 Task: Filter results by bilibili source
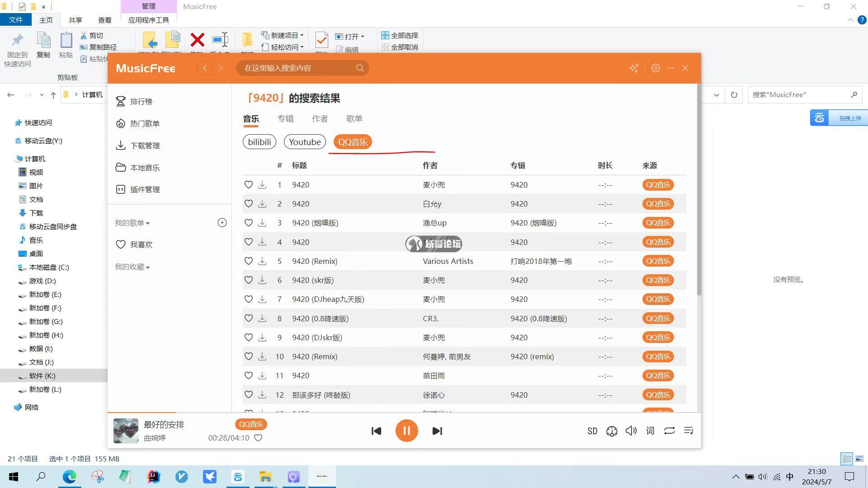[259, 142]
